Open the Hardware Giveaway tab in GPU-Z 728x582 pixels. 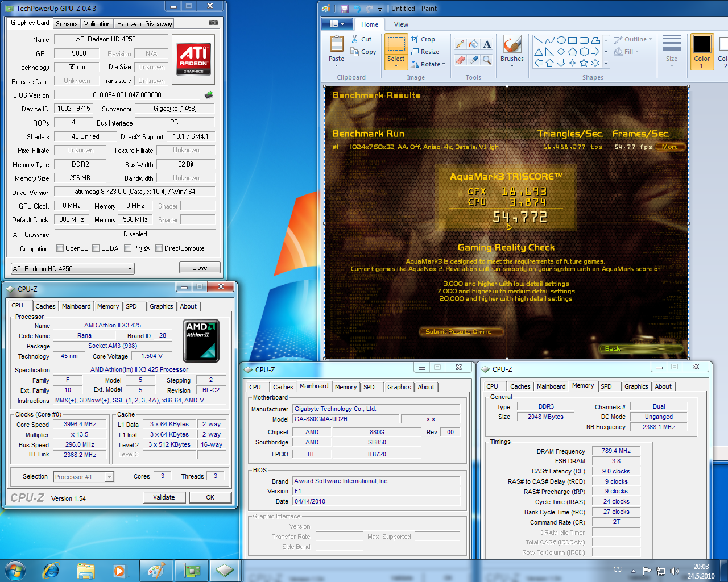tap(144, 24)
